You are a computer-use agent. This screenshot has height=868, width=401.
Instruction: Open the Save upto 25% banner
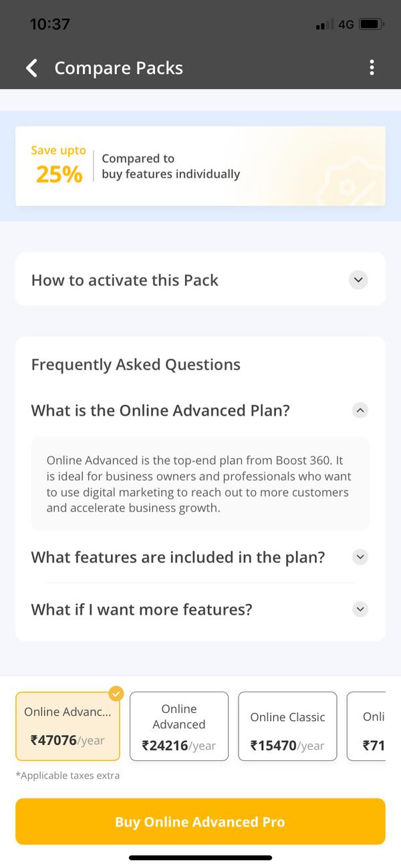200,166
